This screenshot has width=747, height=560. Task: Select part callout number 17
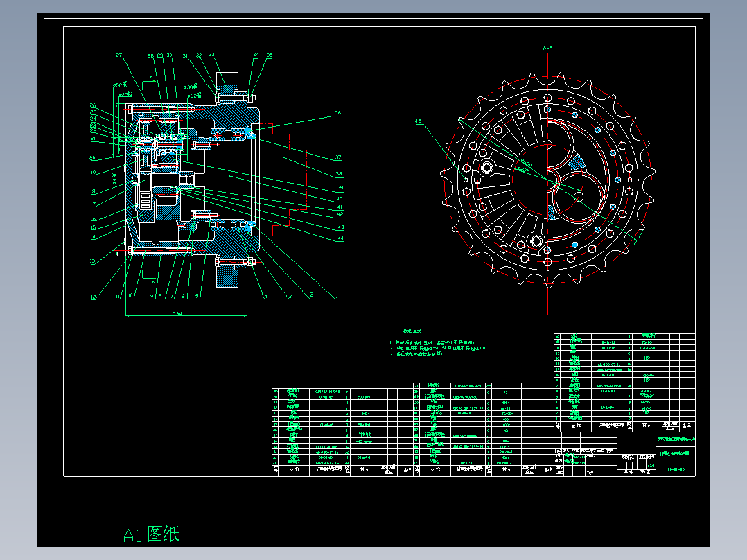(x=93, y=204)
